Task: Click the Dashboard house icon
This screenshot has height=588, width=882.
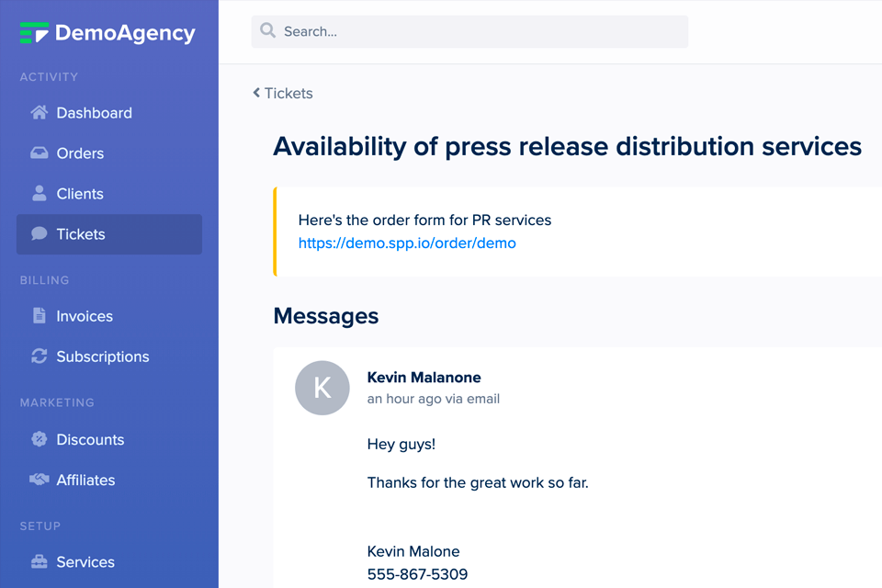Action: (39, 113)
